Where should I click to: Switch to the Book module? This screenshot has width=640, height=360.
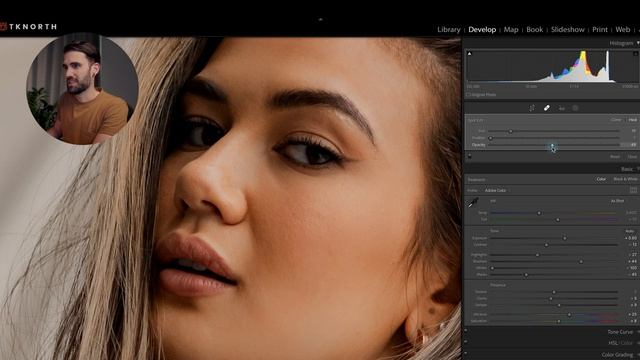click(x=535, y=29)
